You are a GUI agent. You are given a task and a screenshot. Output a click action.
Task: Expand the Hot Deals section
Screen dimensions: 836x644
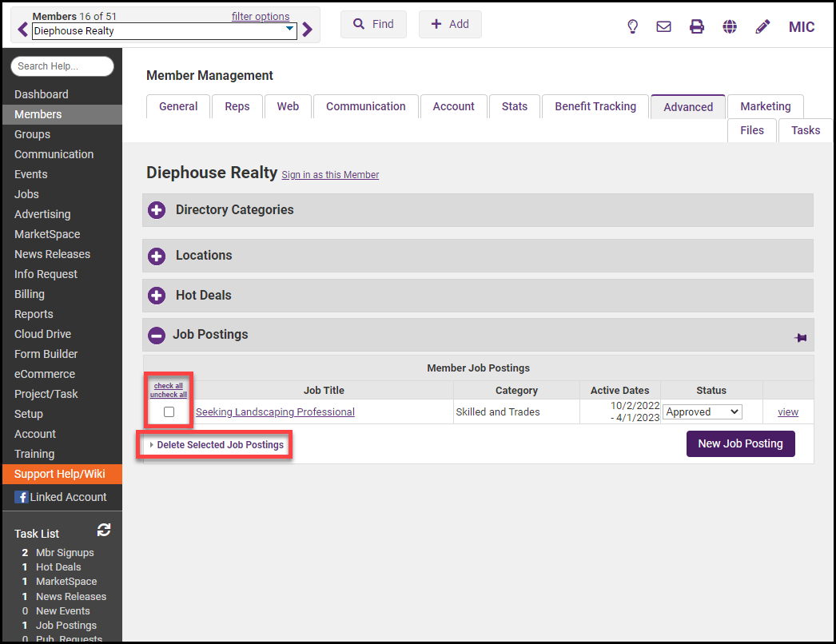coord(157,296)
